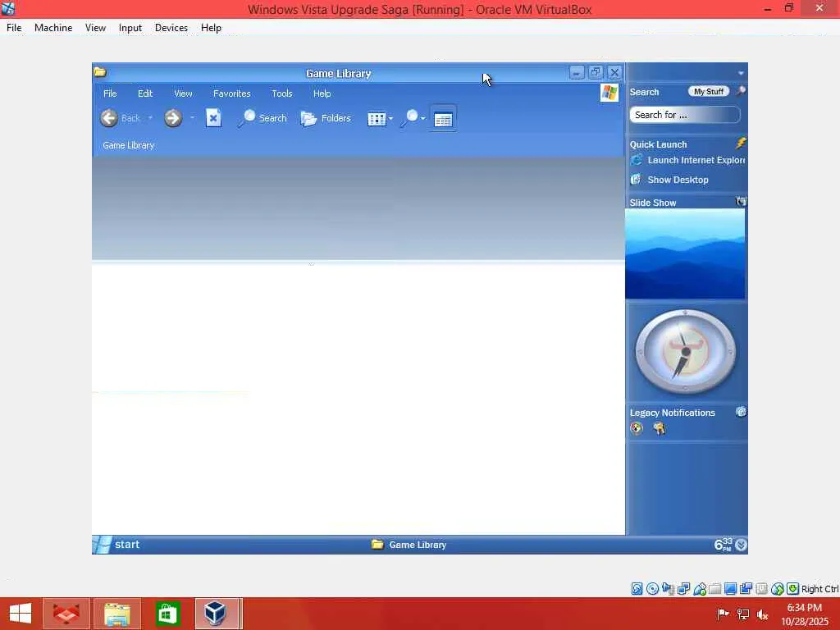Click the Legacy Notifications tile icon
The width and height of the screenshot is (840, 630).
[741, 412]
